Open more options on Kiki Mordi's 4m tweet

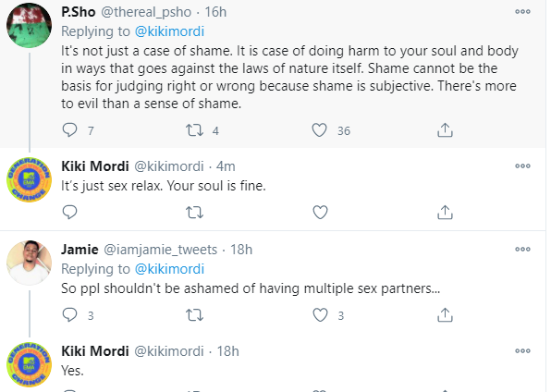tap(522, 165)
